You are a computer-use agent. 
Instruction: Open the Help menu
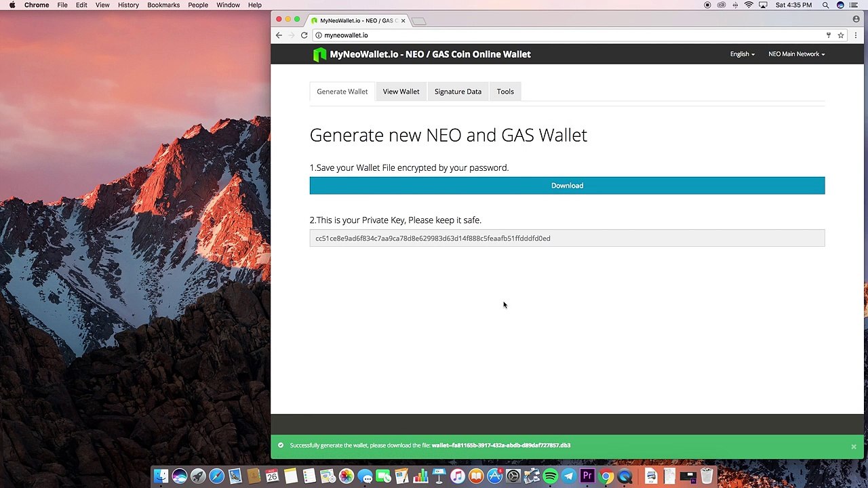tap(255, 5)
